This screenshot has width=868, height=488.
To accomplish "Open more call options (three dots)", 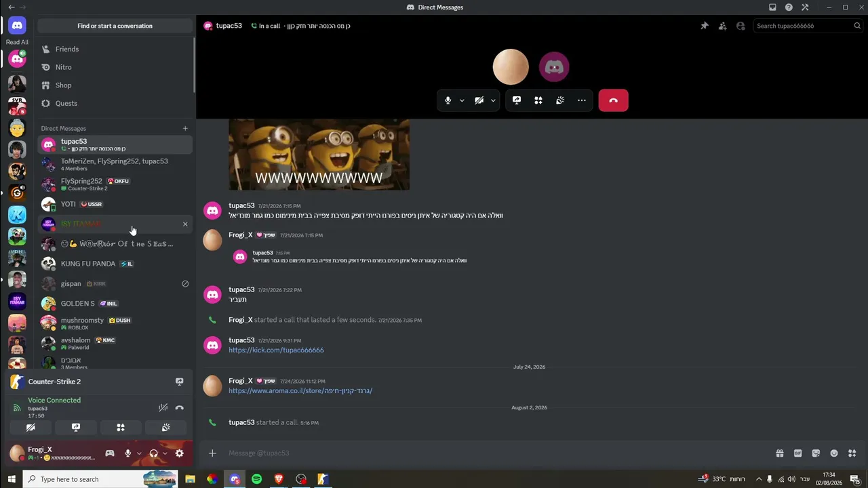I will click(582, 100).
